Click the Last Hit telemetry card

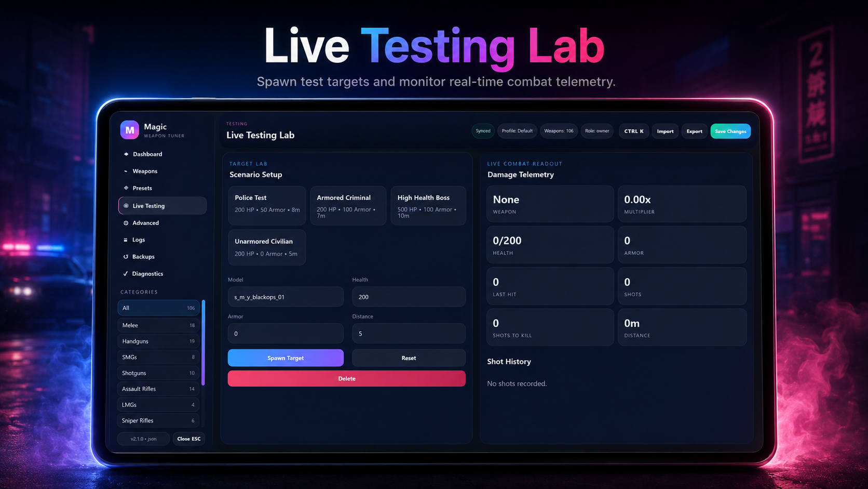[x=550, y=286]
